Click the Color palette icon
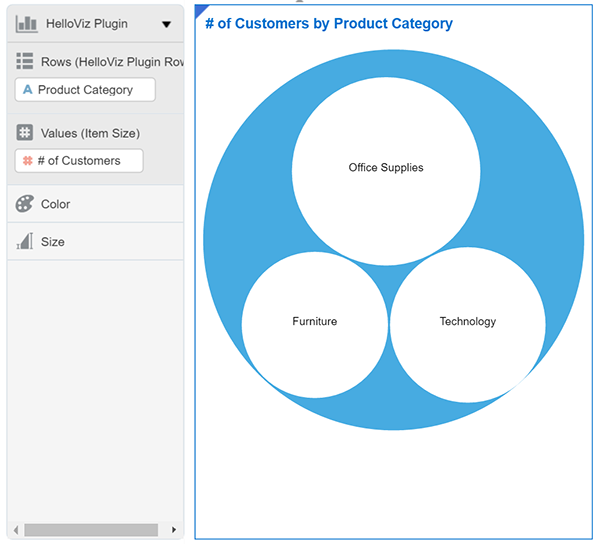The height and width of the screenshot is (544, 600). tap(25, 204)
